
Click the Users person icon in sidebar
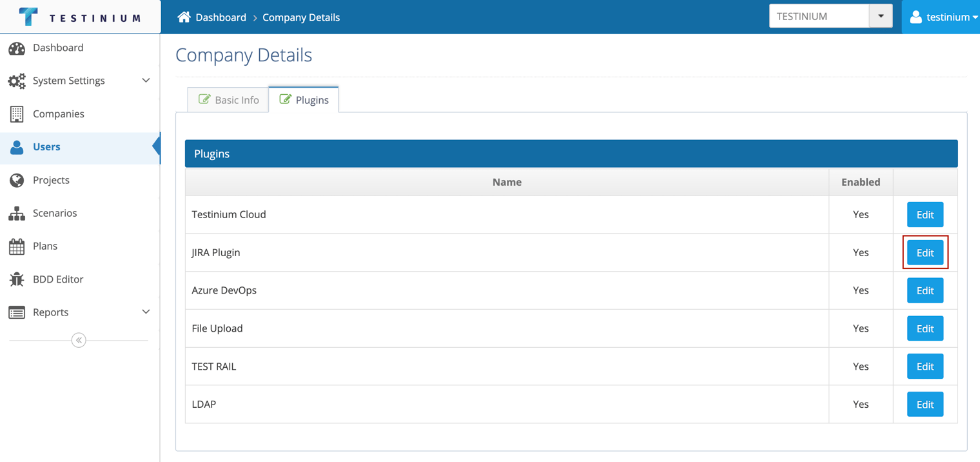[x=17, y=147]
